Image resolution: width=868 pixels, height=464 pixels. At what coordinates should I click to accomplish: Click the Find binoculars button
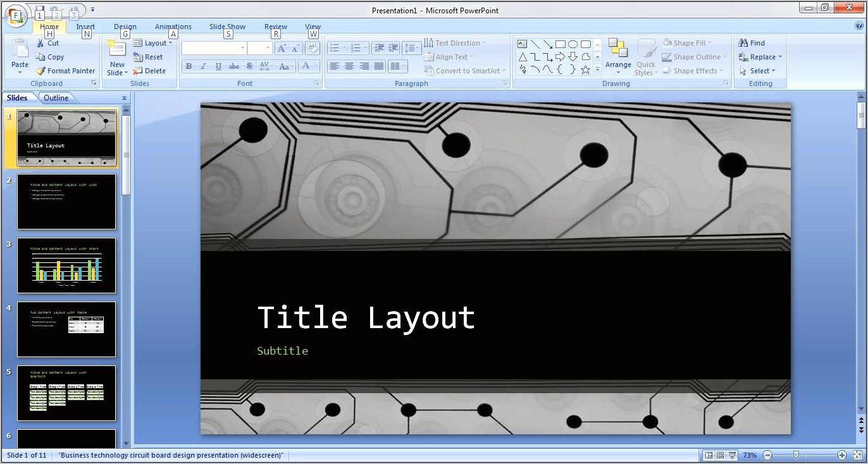click(752, 43)
